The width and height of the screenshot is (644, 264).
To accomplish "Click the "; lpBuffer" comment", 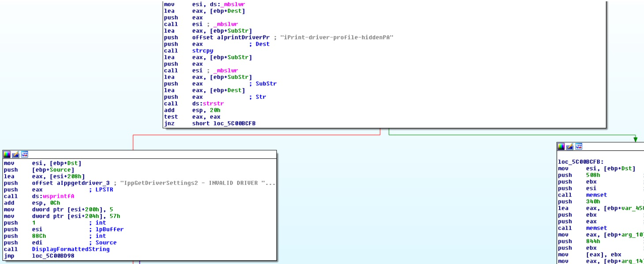I will pos(106,229).
